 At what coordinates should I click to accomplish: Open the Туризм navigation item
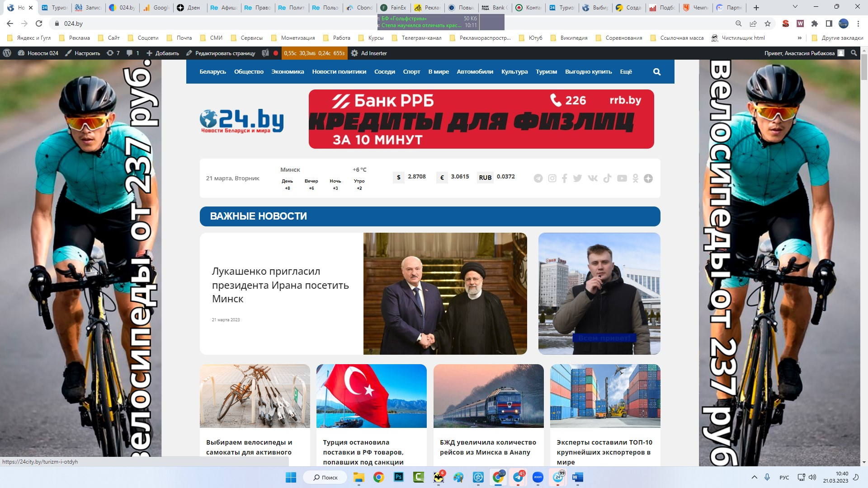pyautogui.click(x=546, y=72)
